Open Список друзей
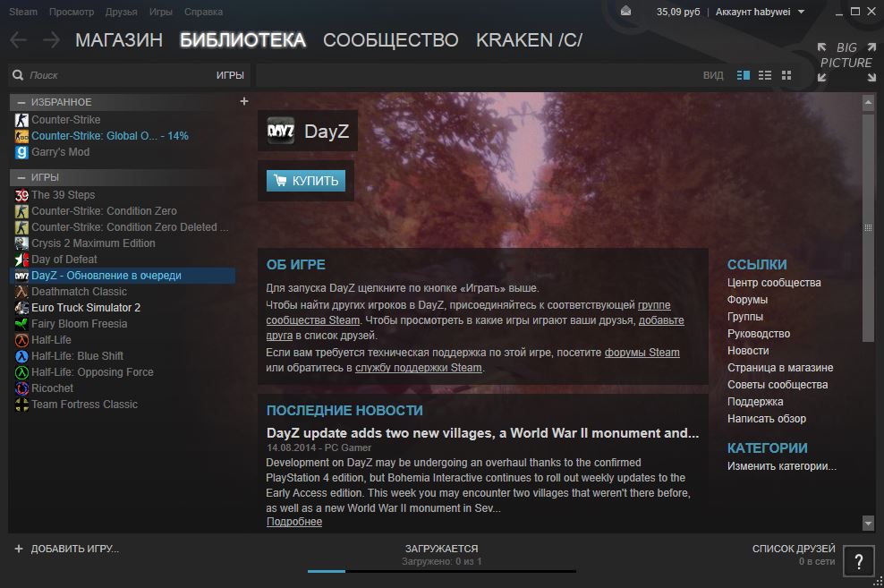 [794, 549]
